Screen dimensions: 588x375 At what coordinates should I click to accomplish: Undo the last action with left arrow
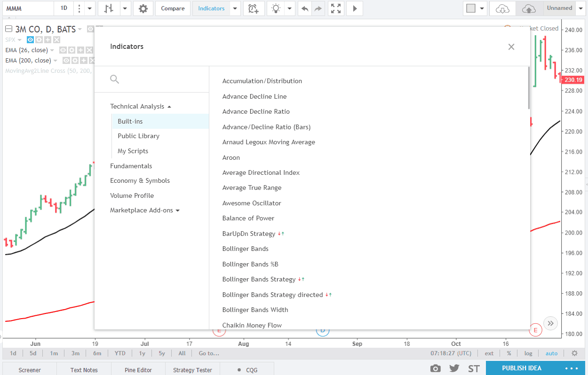coord(305,8)
